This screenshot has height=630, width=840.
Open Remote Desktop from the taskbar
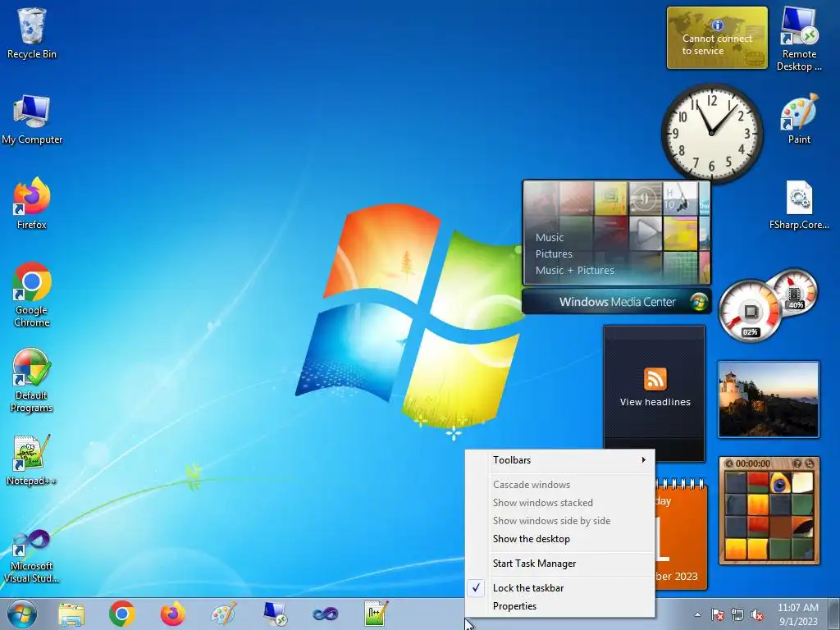click(275, 614)
